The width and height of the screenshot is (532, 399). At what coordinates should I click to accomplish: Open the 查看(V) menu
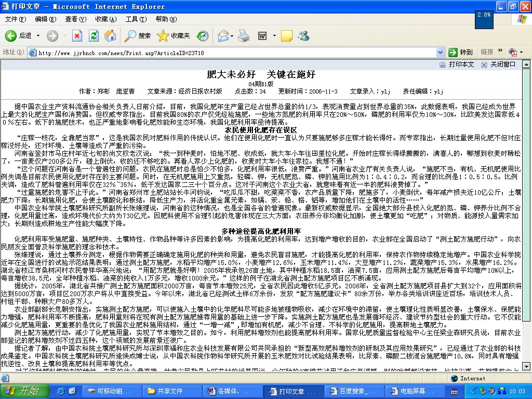pyautogui.click(x=76, y=19)
